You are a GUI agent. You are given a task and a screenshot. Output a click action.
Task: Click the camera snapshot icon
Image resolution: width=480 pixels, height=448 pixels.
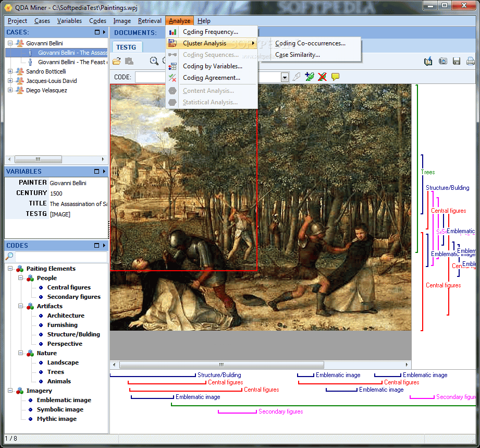click(x=442, y=61)
